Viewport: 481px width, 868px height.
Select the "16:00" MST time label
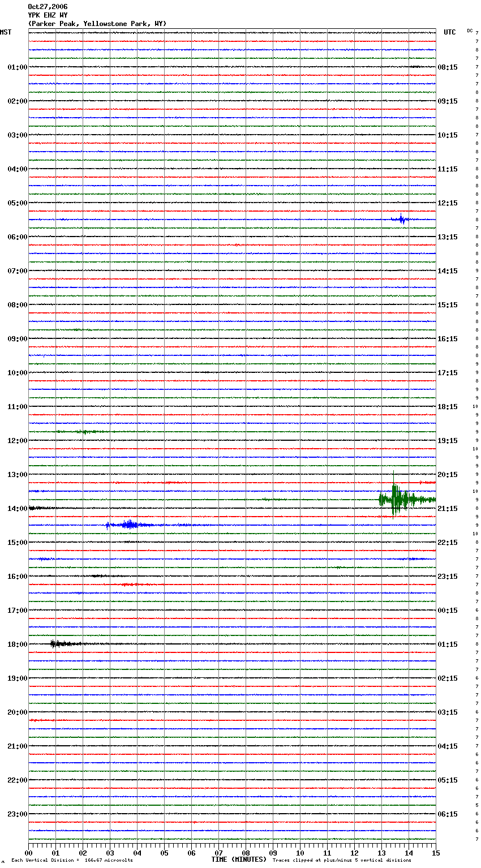tap(18, 577)
